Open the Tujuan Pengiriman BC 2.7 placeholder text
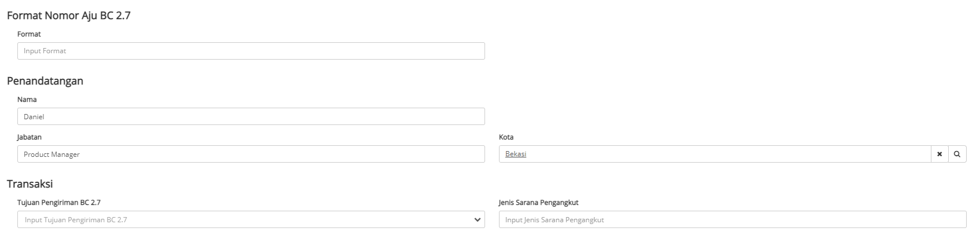This screenshot has width=980, height=246. pos(76,220)
